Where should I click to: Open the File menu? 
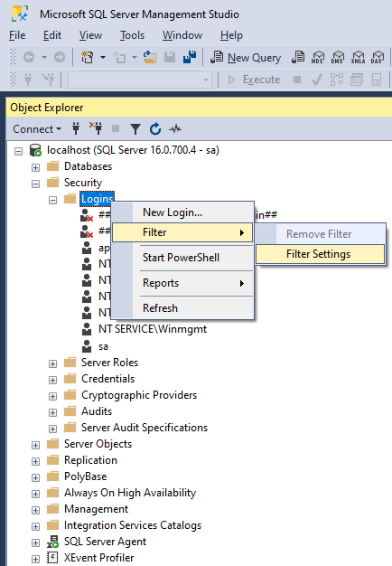click(x=17, y=35)
